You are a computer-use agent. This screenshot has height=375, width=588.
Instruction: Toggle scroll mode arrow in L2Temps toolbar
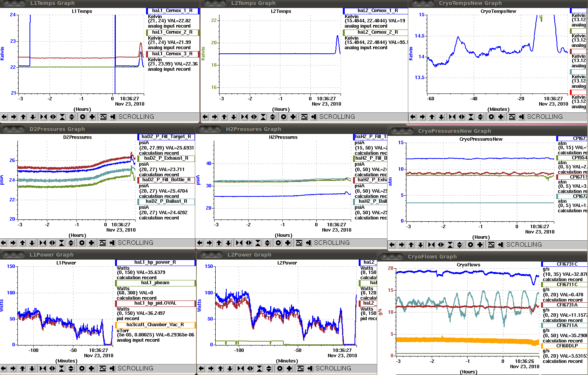[x=314, y=117]
